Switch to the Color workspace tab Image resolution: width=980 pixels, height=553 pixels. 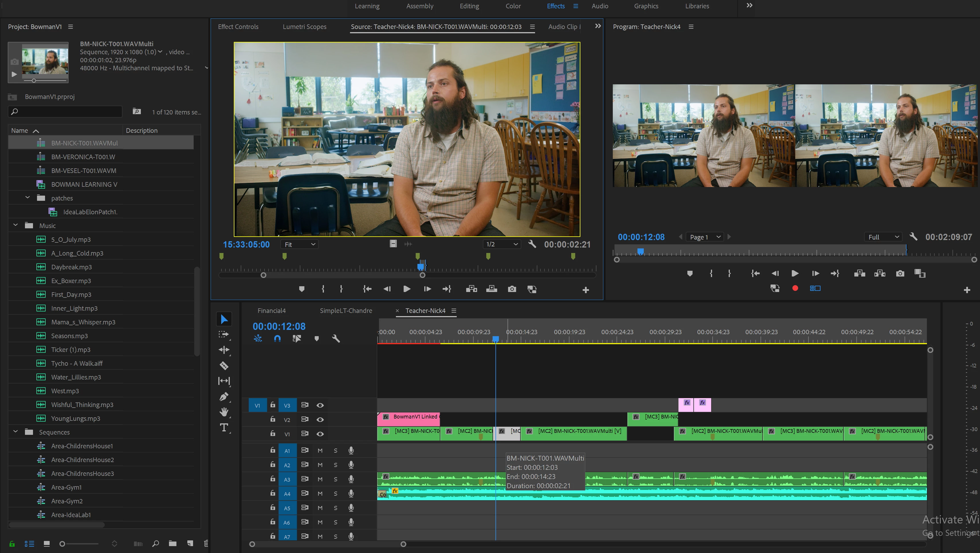point(513,6)
